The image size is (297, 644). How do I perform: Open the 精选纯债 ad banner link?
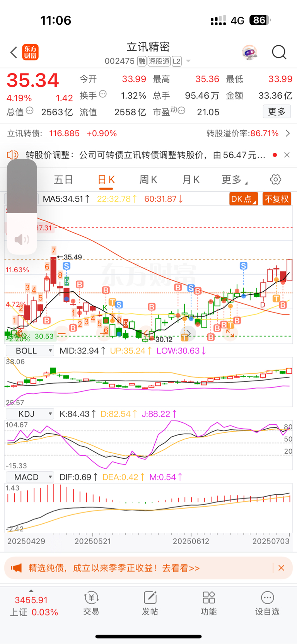point(114,568)
